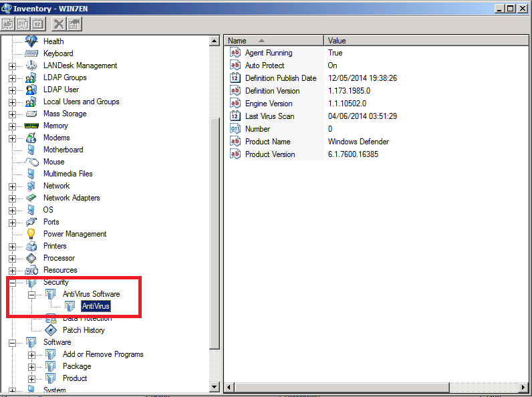Image resolution: width=532 pixels, height=397 pixels.
Task: Click the numeric '011' toolbar icon
Action: tap(23, 24)
